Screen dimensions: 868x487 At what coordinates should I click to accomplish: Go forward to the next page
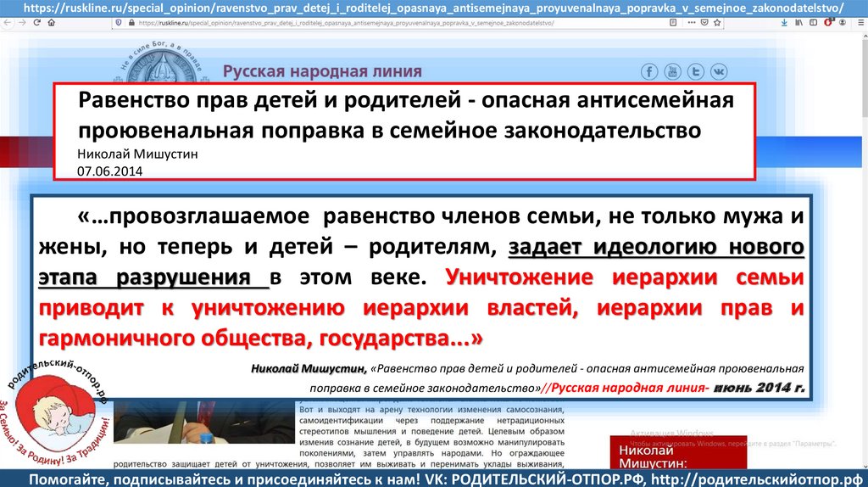pyautogui.click(x=22, y=23)
